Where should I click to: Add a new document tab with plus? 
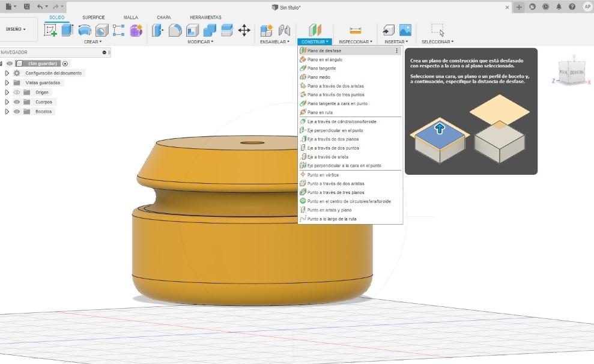coord(519,7)
